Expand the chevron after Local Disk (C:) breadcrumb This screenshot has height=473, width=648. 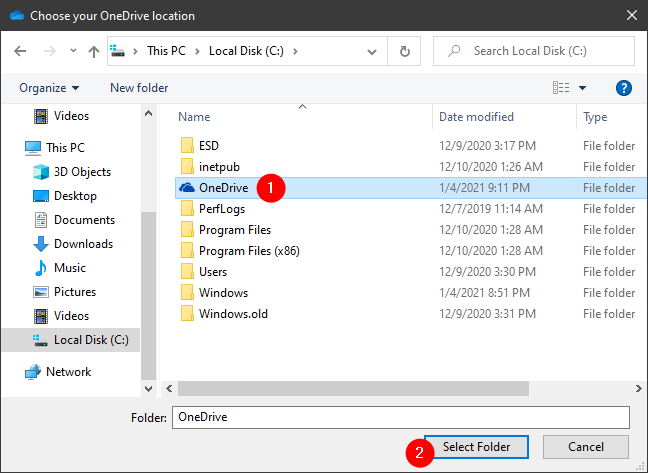[x=295, y=51]
